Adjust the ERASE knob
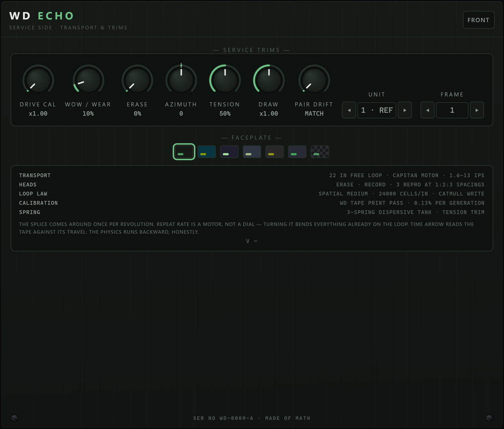 pos(137,80)
